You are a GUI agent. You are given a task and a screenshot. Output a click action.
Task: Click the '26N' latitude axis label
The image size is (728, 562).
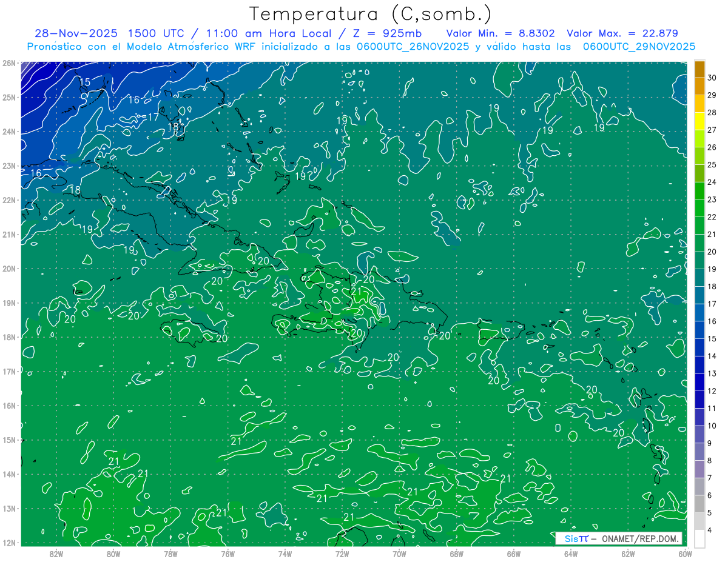(9, 63)
